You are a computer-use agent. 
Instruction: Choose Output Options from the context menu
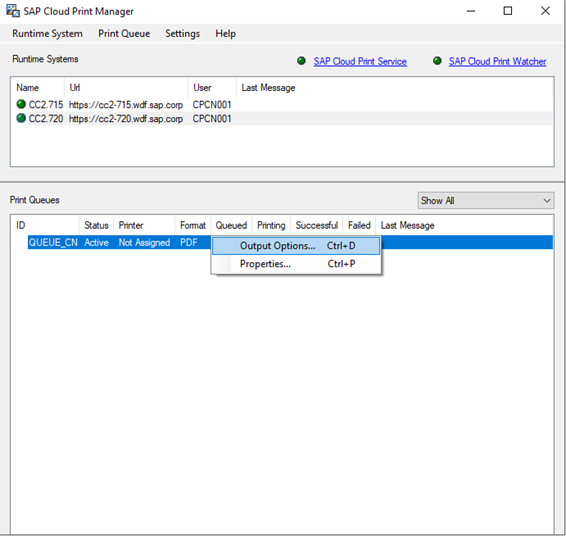pos(296,246)
